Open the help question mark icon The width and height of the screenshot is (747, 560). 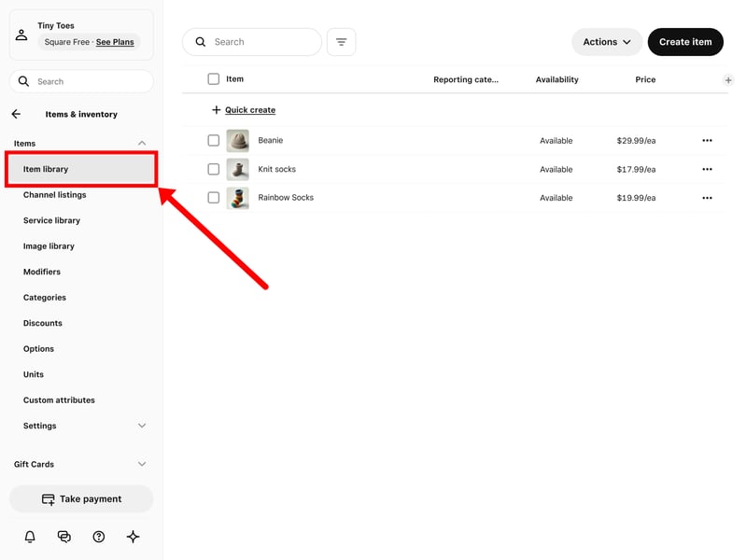coord(99,537)
